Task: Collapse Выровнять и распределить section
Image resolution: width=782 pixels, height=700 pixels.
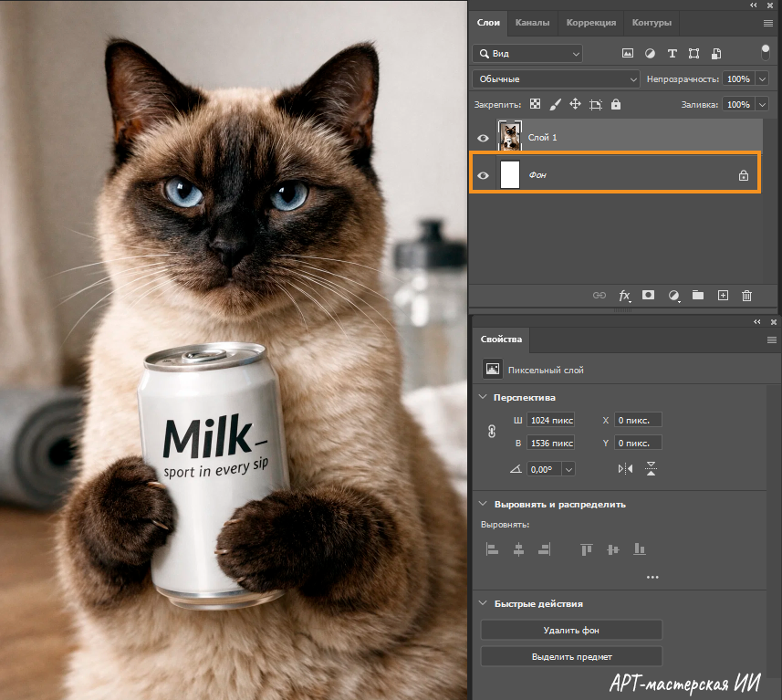Action: click(483, 504)
